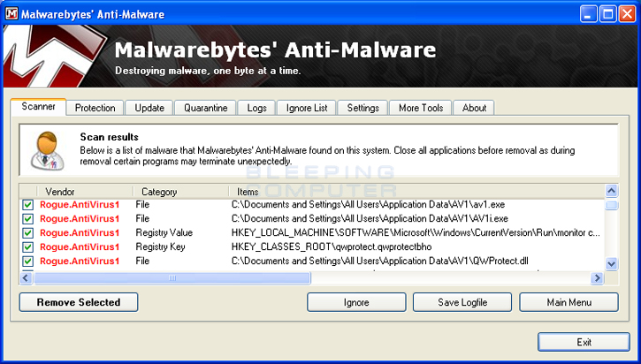Select the HKEY_LOCAL_MACHINE Run registry value path
Viewport: 641px width, 364px height.
[x=416, y=233]
